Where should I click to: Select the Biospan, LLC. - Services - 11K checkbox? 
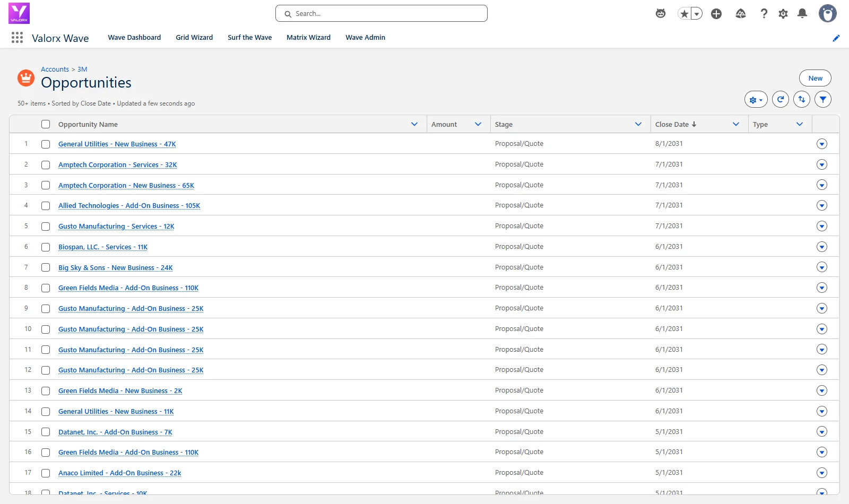(x=46, y=247)
